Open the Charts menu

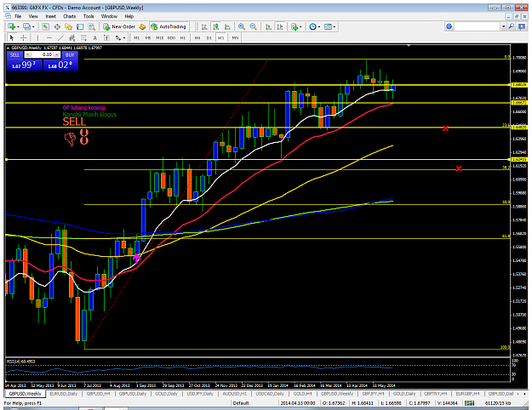point(69,16)
